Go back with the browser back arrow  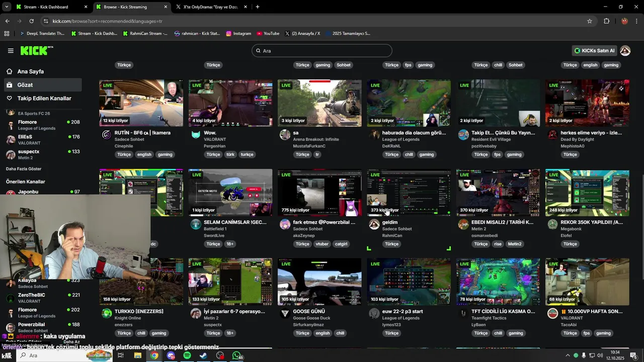(x=7, y=21)
